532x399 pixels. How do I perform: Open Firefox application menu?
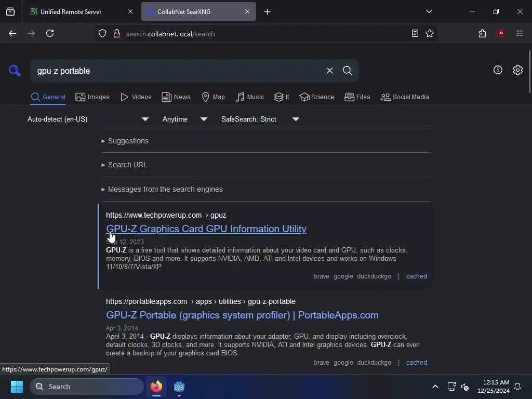pyautogui.click(x=519, y=33)
